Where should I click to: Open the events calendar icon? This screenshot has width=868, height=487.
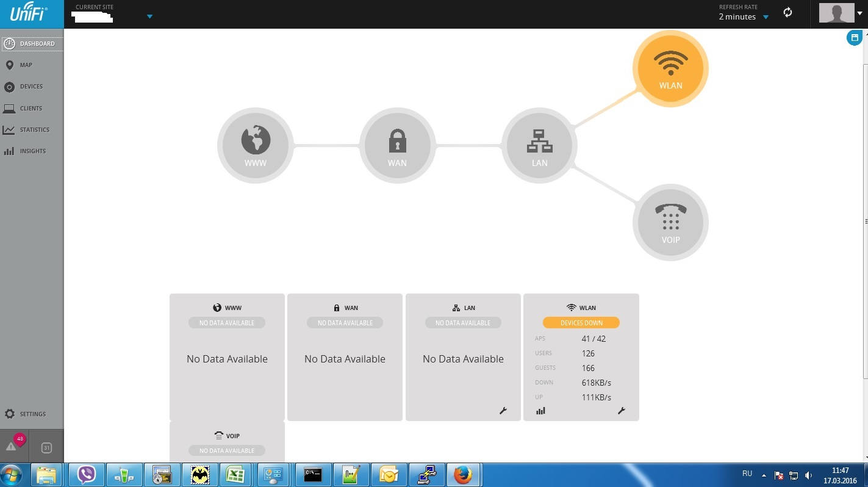(46, 448)
